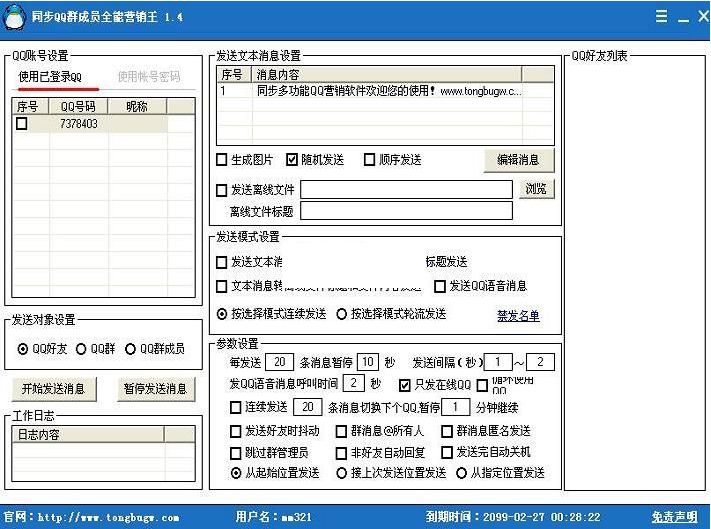Select the 从指定位置发送 radio button

pyautogui.click(x=461, y=473)
